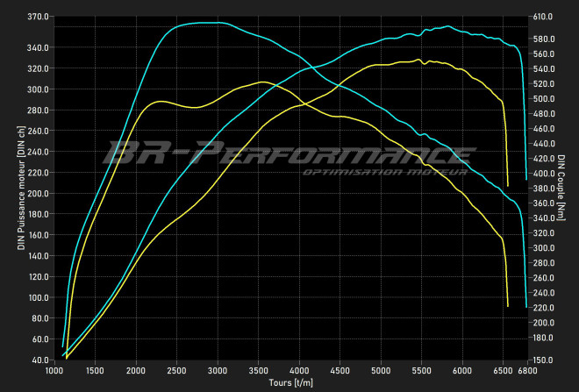
Task: Click the 6800 tick on the RPM axis
Action: [x=526, y=371]
